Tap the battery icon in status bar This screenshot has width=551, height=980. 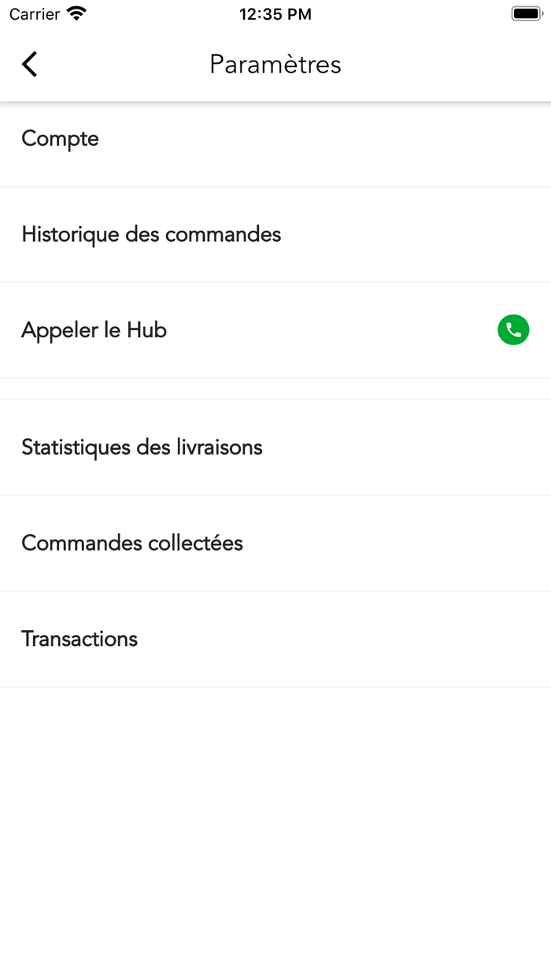[x=527, y=13]
